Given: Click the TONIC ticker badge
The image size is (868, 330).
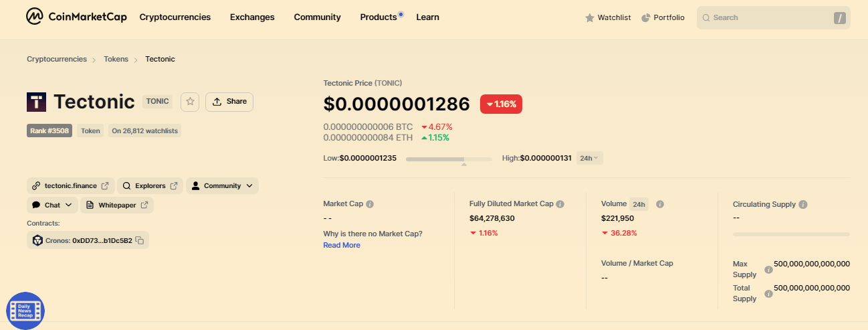Looking at the screenshot, I should [157, 102].
